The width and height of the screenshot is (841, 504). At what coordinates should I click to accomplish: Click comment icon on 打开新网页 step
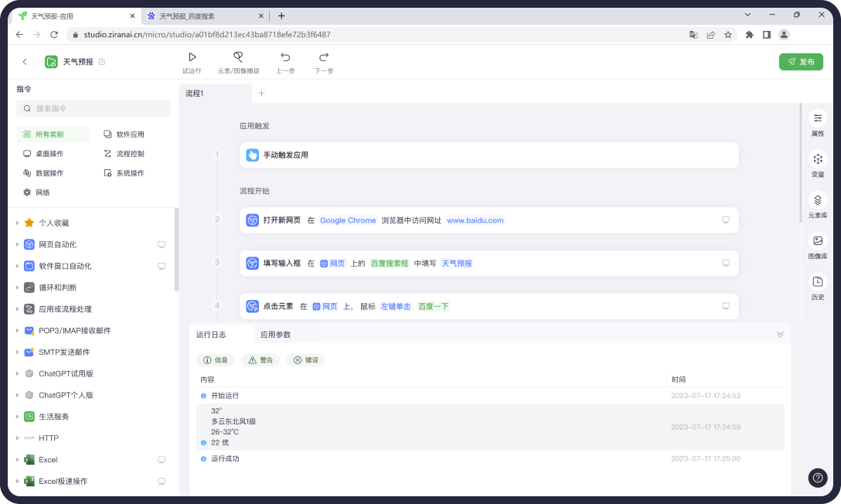tap(726, 220)
